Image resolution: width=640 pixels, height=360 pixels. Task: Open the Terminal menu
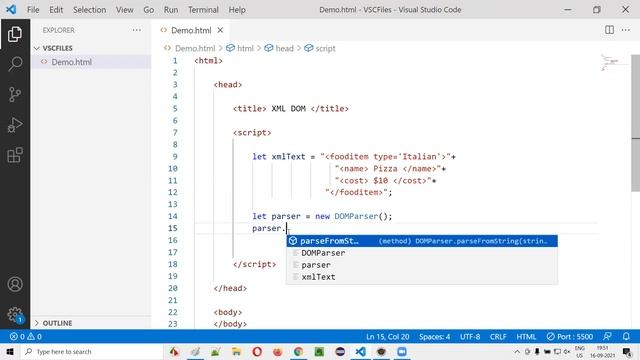(x=203, y=9)
